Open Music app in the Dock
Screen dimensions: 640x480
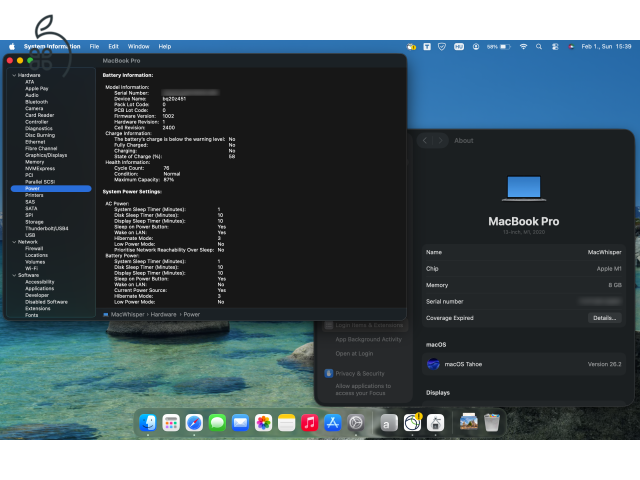point(310,422)
